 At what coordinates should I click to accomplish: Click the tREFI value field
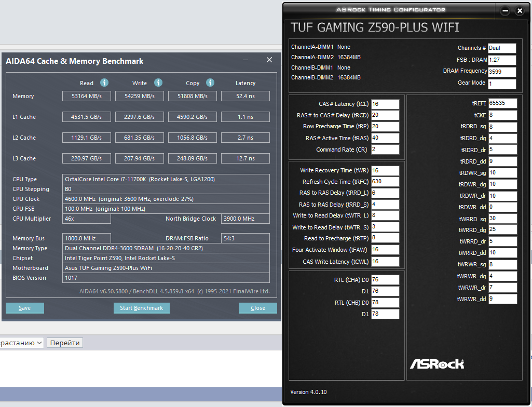coord(502,103)
